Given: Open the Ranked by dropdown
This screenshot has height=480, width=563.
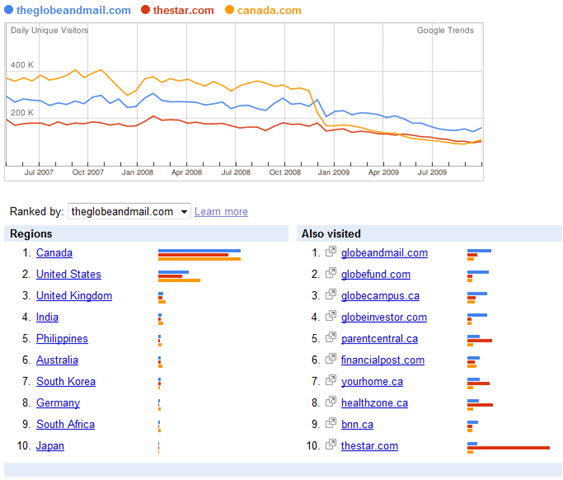Looking at the screenshot, I should pos(129,211).
